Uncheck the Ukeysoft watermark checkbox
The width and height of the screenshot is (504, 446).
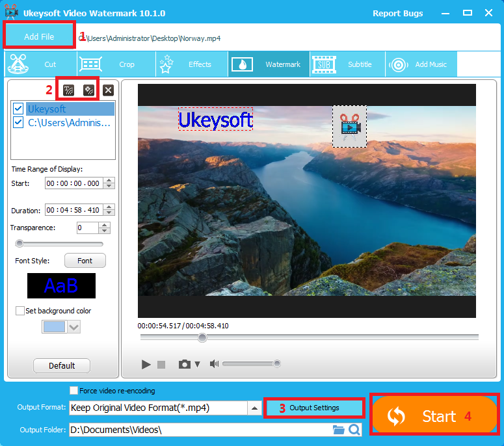pos(18,109)
